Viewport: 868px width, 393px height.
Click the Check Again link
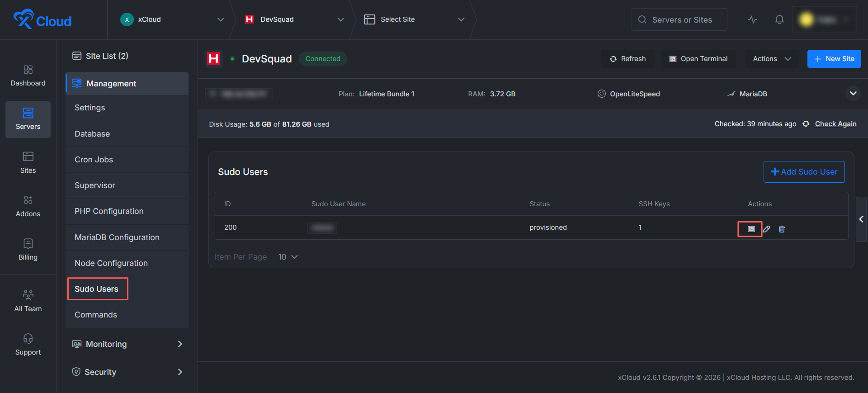pos(835,124)
